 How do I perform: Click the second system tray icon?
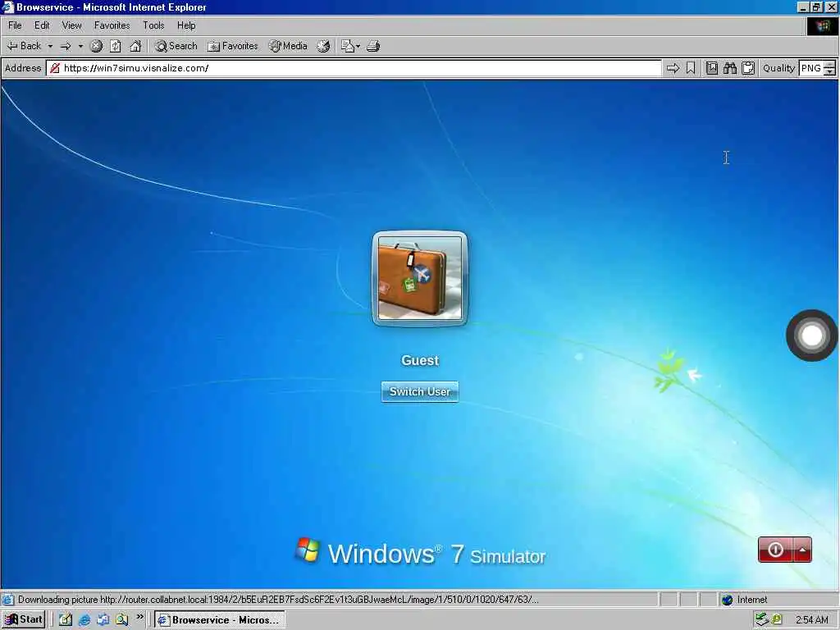777,620
